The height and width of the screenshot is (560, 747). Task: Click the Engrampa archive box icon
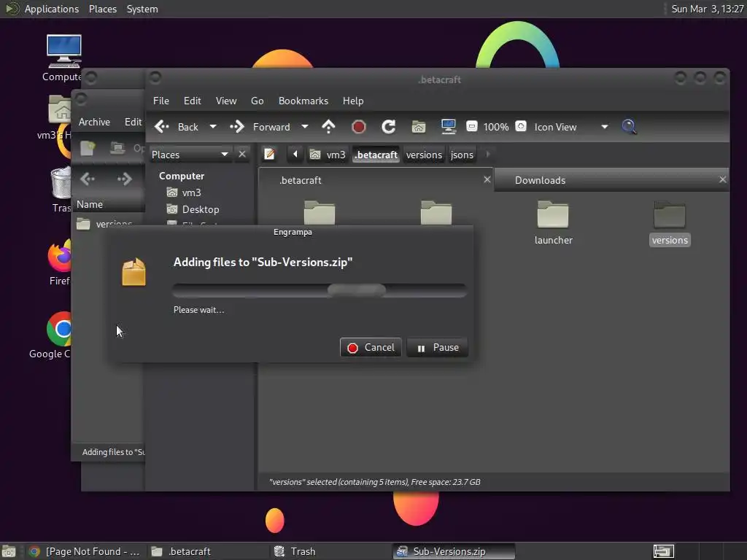pyautogui.click(x=134, y=273)
